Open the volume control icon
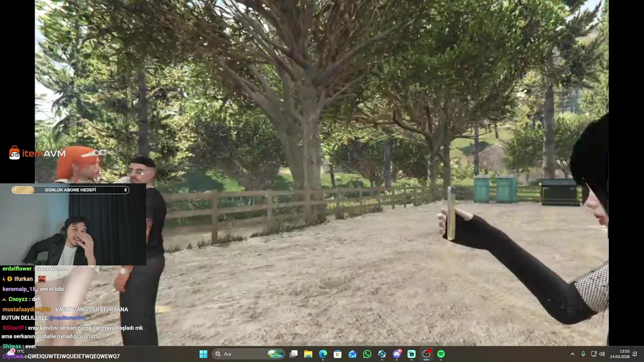Image resolution: width=644 pixels, height=362 pixels. (602, 354)
